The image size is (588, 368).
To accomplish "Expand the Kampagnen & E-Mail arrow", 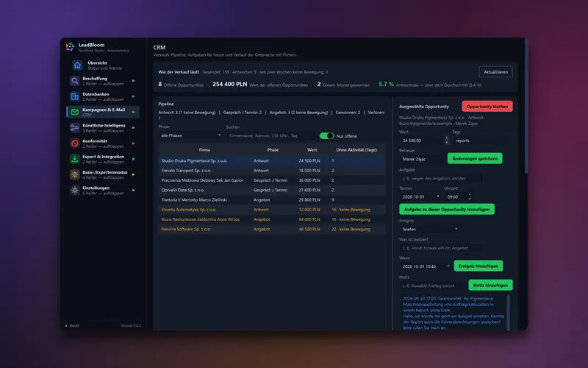I will pos(134,112).
